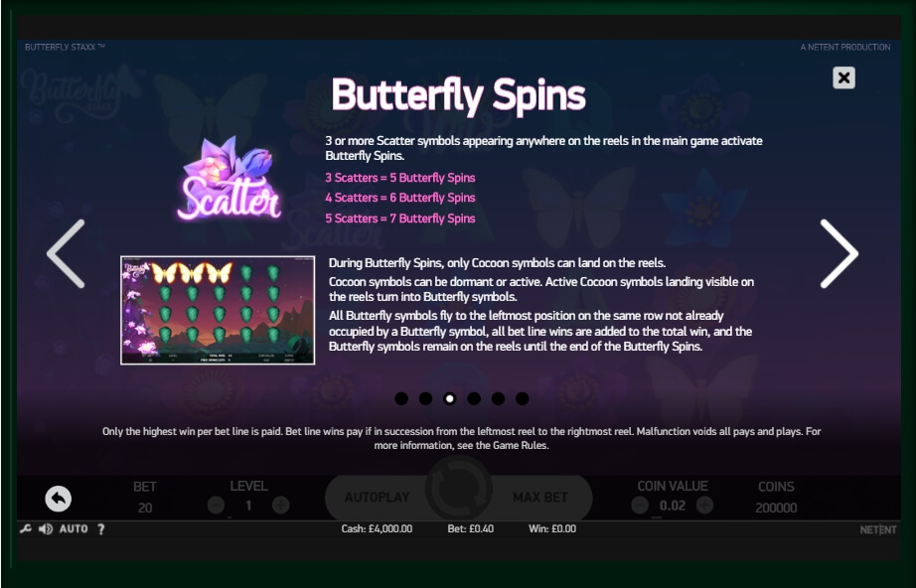The height and width of the screenshot is (588, 916).
Task: Click the Butterfly Spins screenshot thumbnail
Action: [218, 310]
